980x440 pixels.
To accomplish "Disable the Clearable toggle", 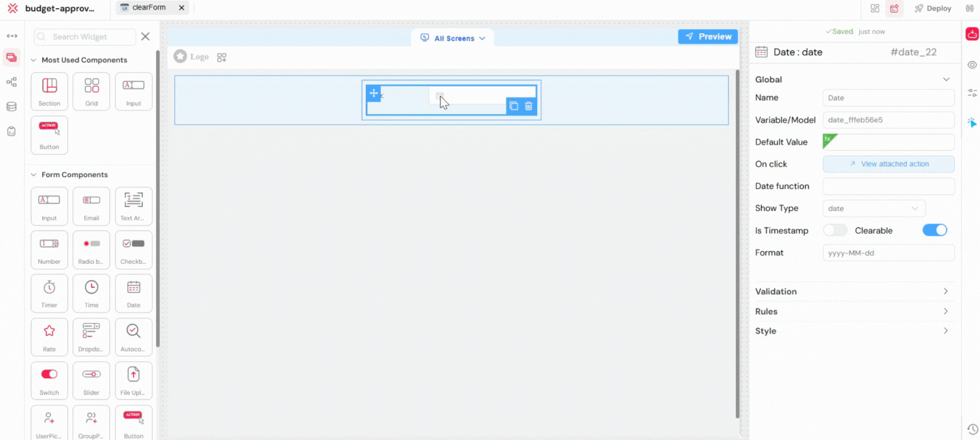I will click(935, 230).
